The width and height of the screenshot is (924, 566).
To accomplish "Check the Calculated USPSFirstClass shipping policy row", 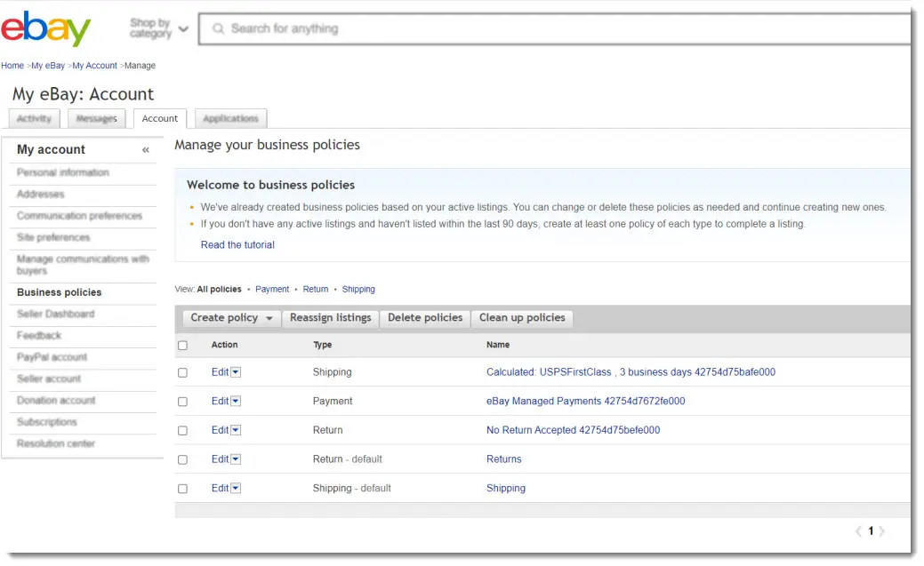I will click(x=182, y=373).
